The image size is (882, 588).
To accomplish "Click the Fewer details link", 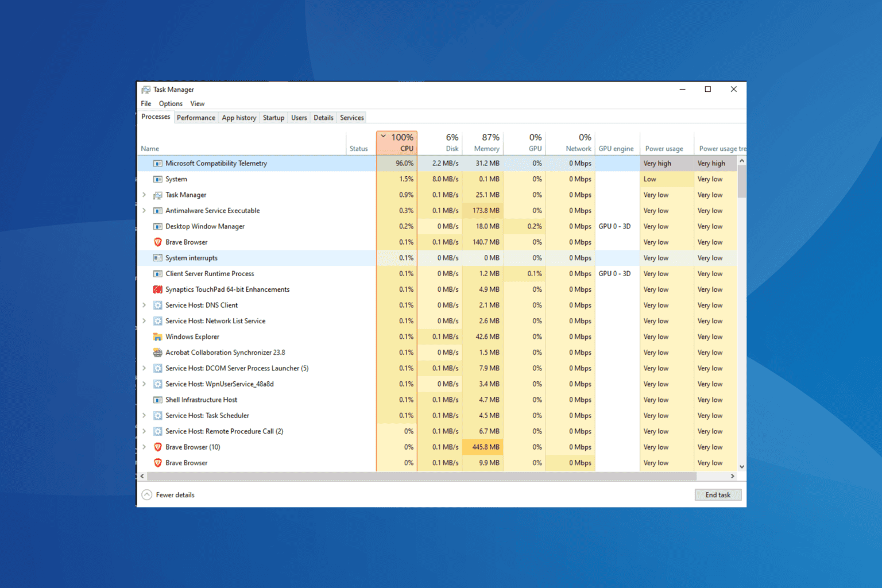I will (x=175, y=495).
